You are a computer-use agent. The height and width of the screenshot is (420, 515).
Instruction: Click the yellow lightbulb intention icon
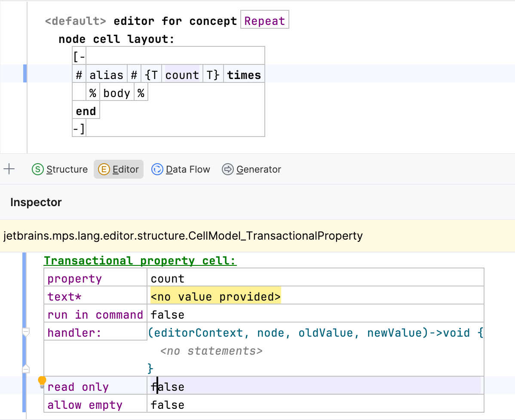tap(42, 381)
